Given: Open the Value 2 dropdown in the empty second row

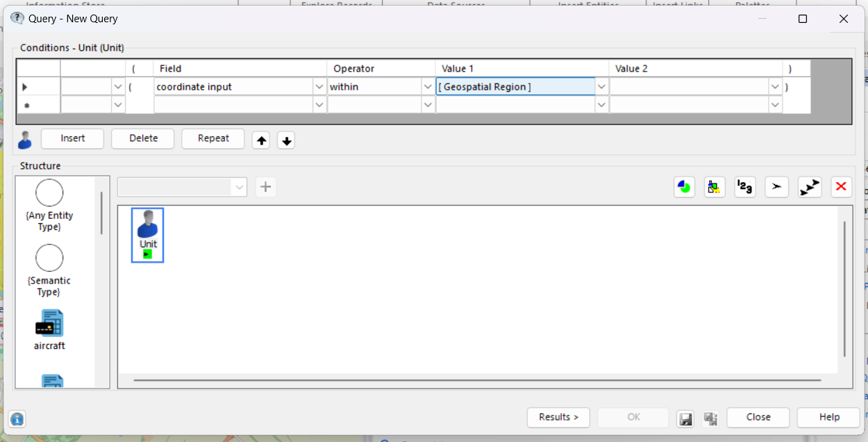Looking at the screenshot, I should 775,105.
